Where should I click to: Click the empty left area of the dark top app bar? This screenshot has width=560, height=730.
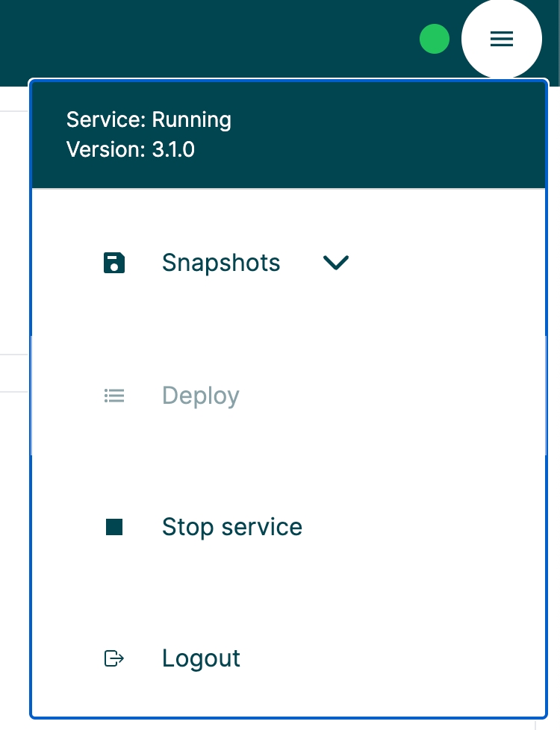click(x=187, y=39)
